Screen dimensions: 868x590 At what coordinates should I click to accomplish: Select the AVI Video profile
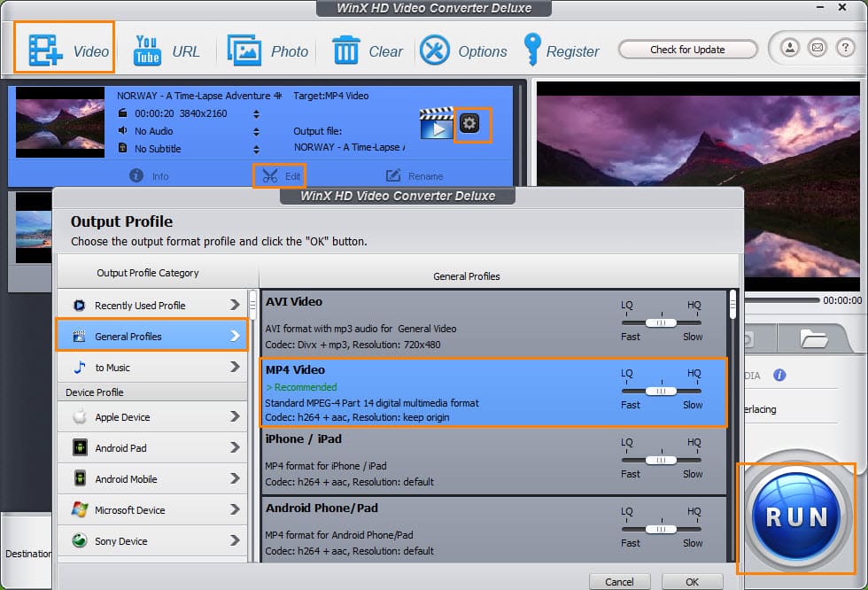494,322
